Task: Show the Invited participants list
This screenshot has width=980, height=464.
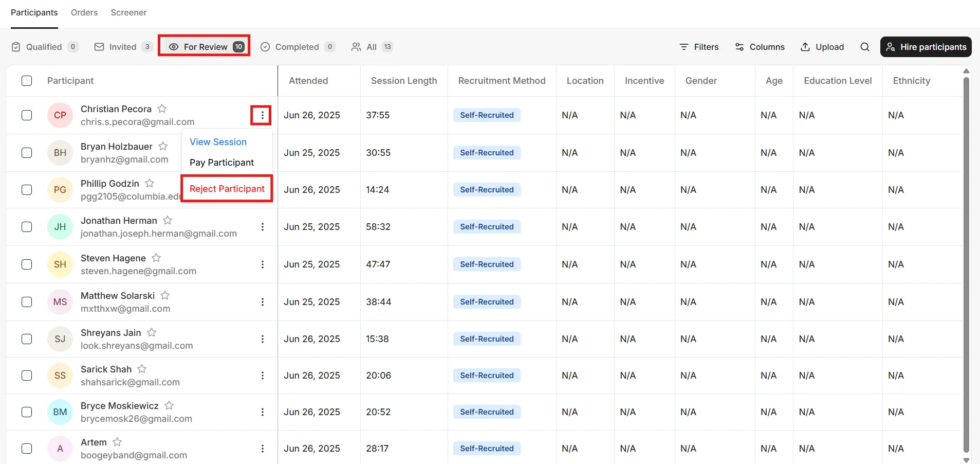Action: tap(123, 47)
